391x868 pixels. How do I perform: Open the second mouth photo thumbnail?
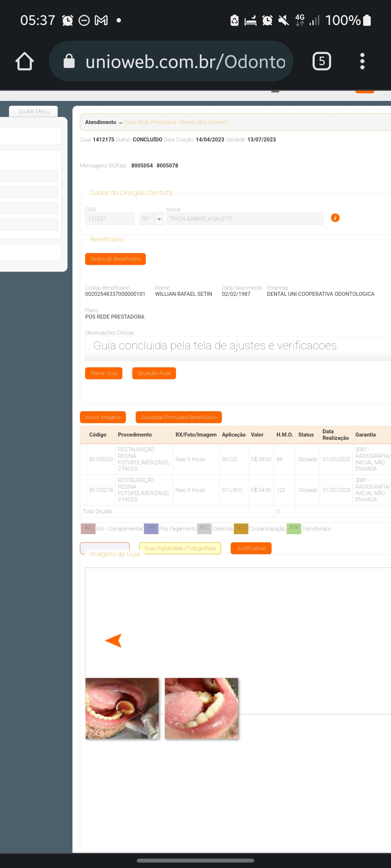point(201,708)
